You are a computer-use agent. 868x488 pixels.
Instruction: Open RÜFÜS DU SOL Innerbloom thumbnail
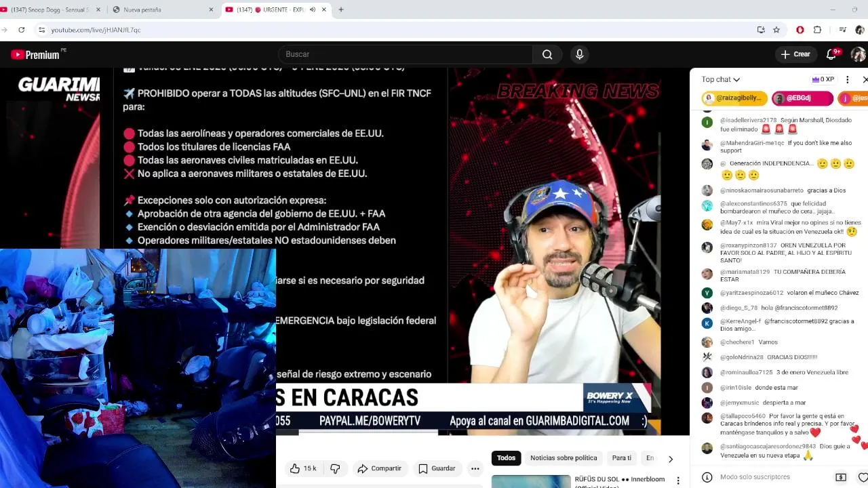[531, 481]
